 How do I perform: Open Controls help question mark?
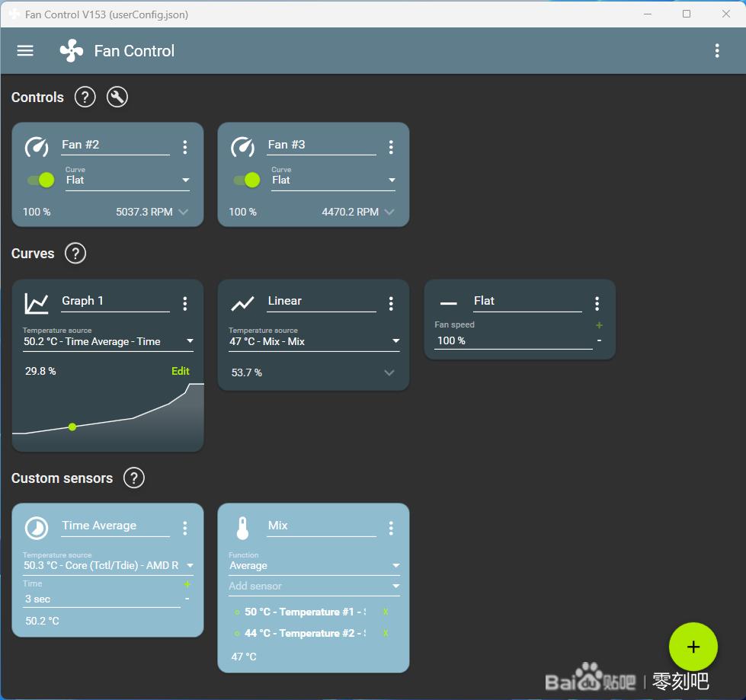85,97
